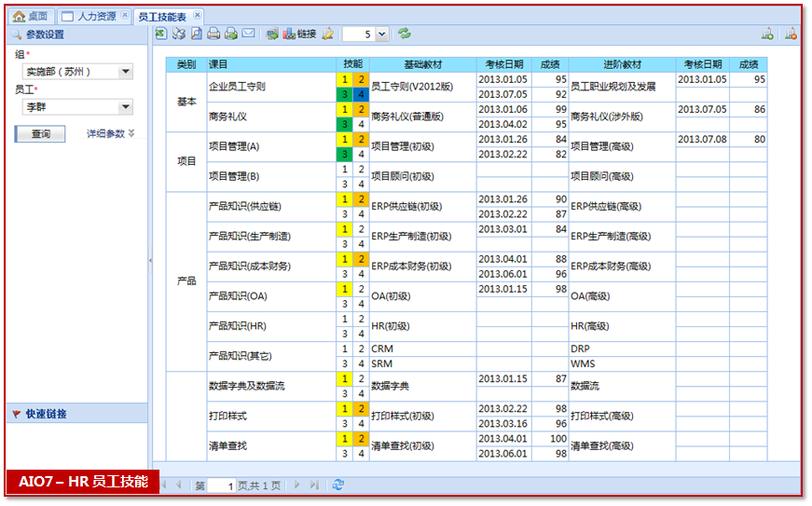Click the pencil edit icon in toolbar
The height and width of the screenshot is (506, 812).
328,34
